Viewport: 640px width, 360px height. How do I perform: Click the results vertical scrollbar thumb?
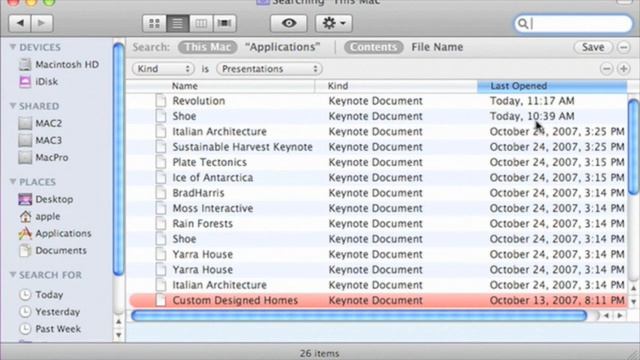[x=634, y=147]
